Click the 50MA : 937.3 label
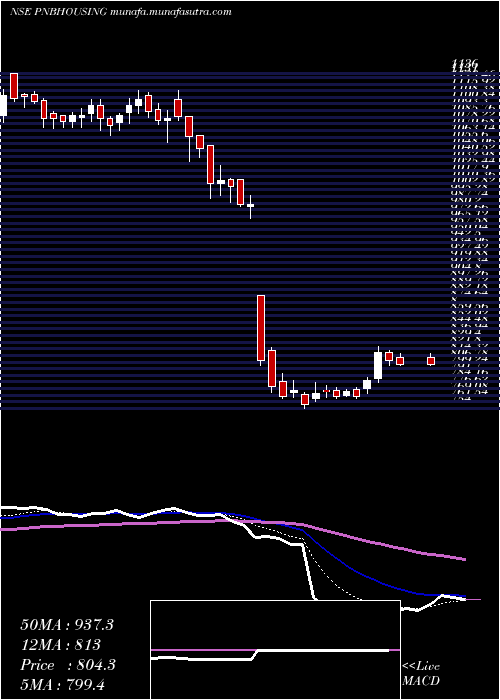 [x=67, y=625]
